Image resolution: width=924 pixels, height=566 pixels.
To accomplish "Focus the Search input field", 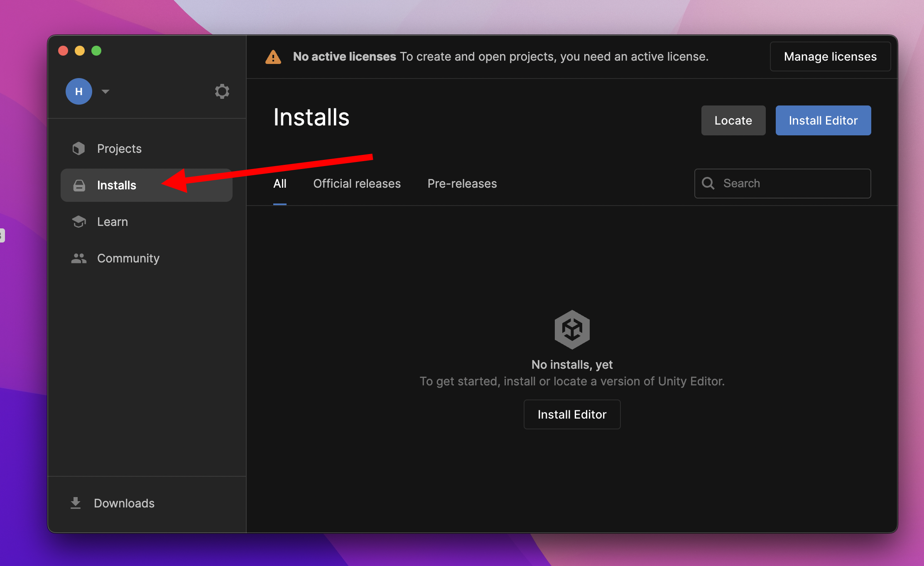I will click(x=793, y=184).
